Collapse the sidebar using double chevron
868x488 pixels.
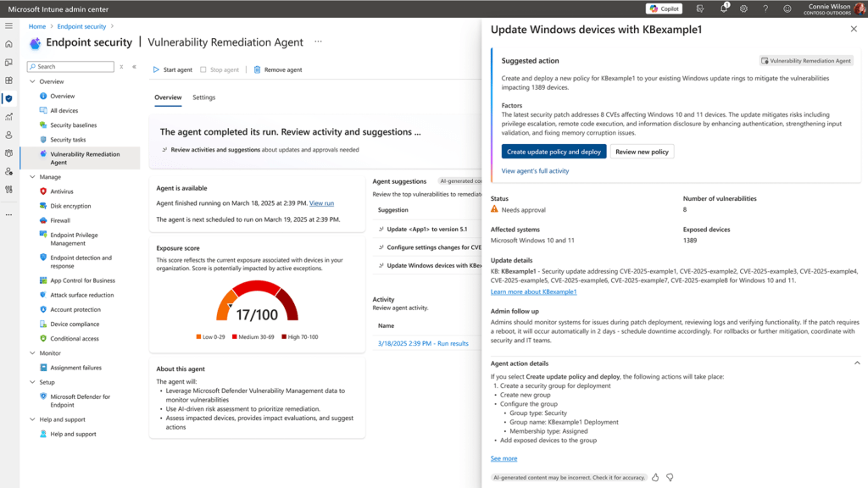point(133,66)
